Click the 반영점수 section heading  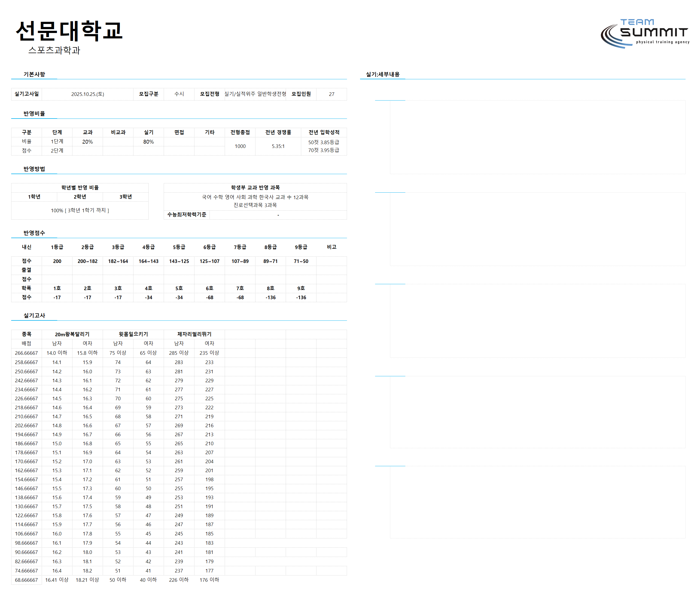(x=34, y=233)
